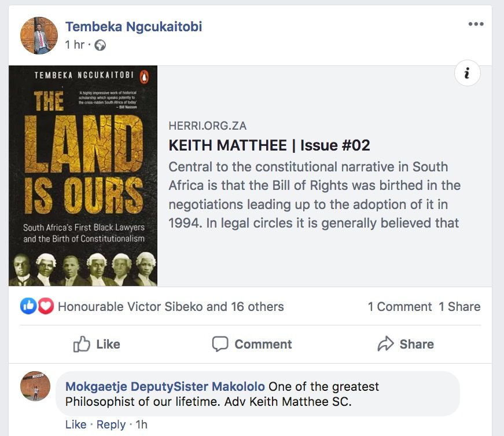Click Mokgaetje's commenter avatar
The height and width of the screenshot is (436, 504).
(35, 386)
